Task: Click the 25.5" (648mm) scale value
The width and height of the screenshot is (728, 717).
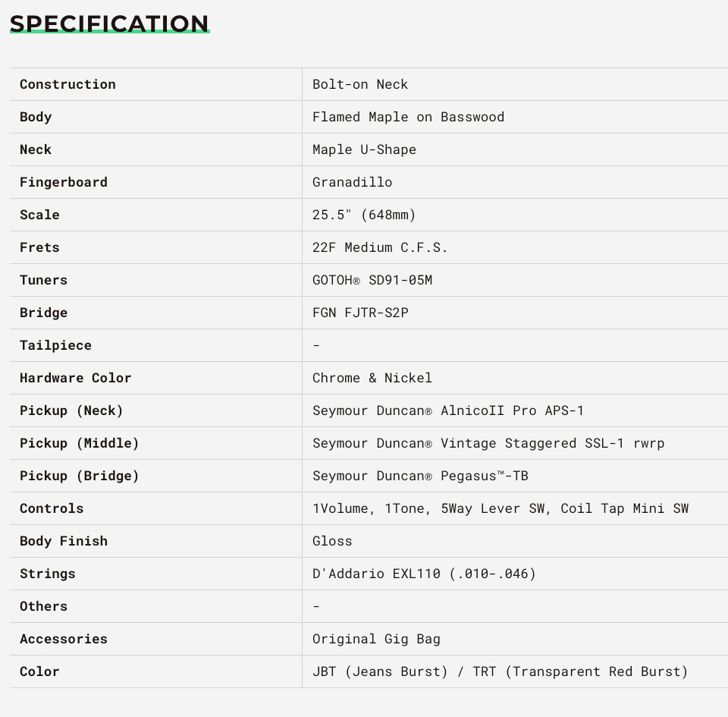Action: coord(363,215)
